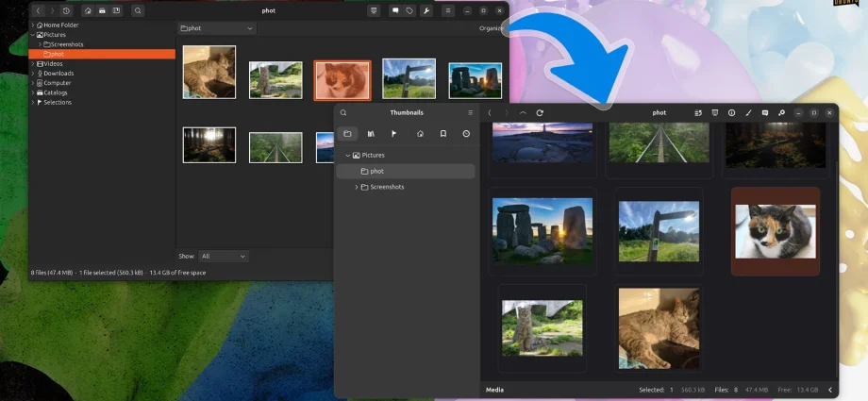Expand Downloads in old window tree

coord(33,73)
